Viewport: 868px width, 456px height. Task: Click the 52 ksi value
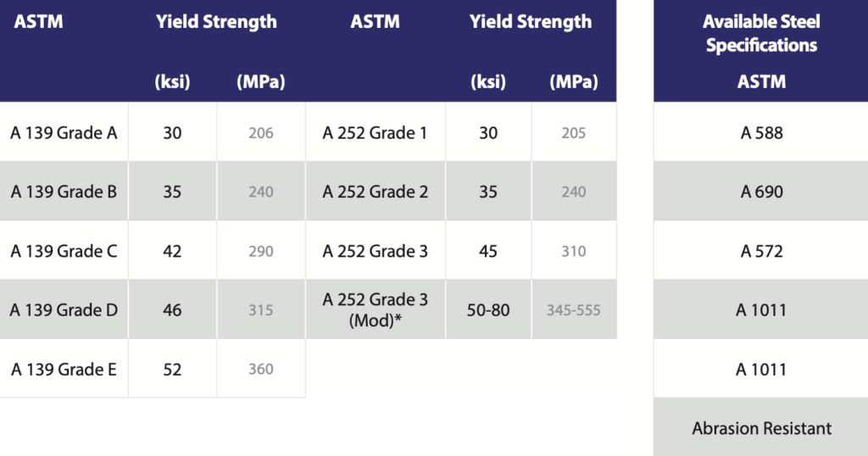click(172, 369)
